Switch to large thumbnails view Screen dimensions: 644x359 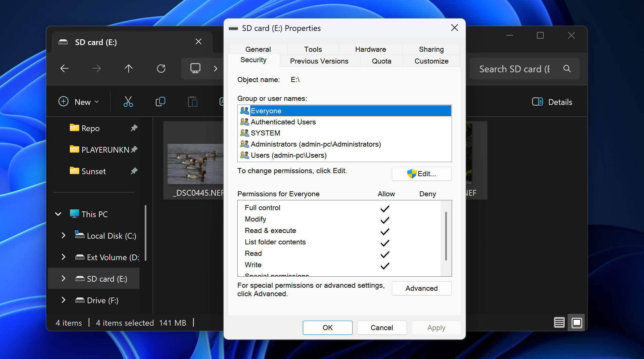pyautogui.click(x=577, y=323)
